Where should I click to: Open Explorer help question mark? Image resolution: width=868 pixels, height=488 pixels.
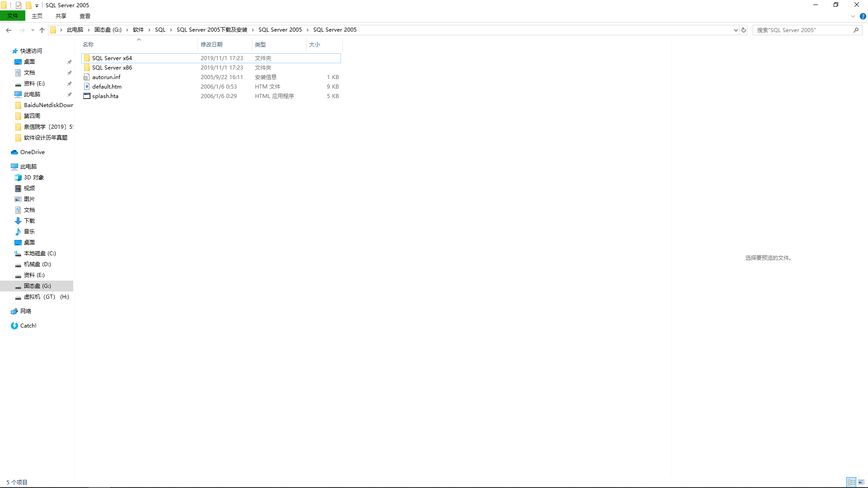click(863, 16)
